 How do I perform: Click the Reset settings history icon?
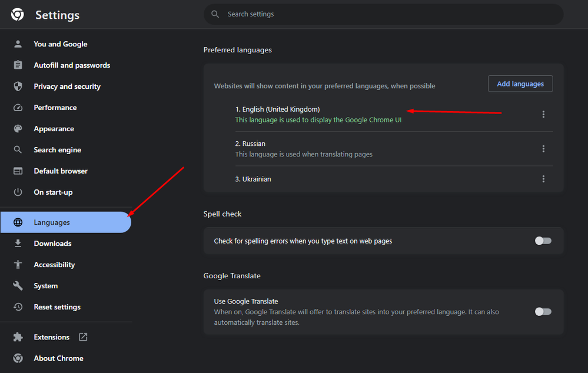pyautogui.click(x=18, y=307)
